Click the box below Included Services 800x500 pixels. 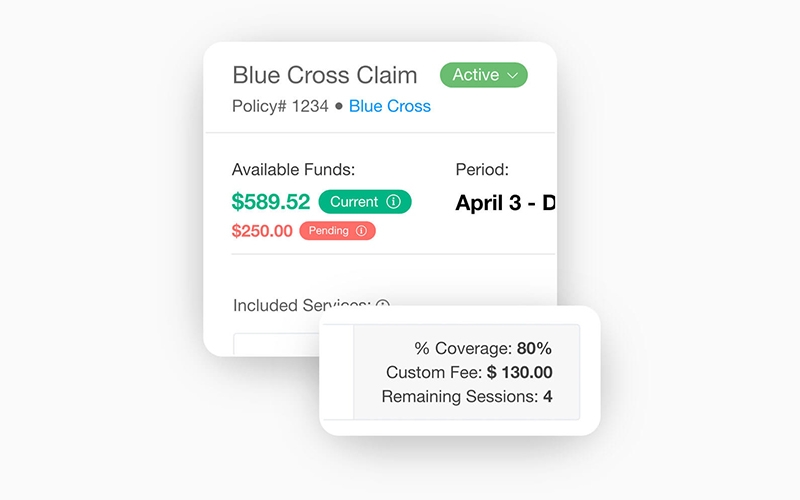tap(275, 344)
